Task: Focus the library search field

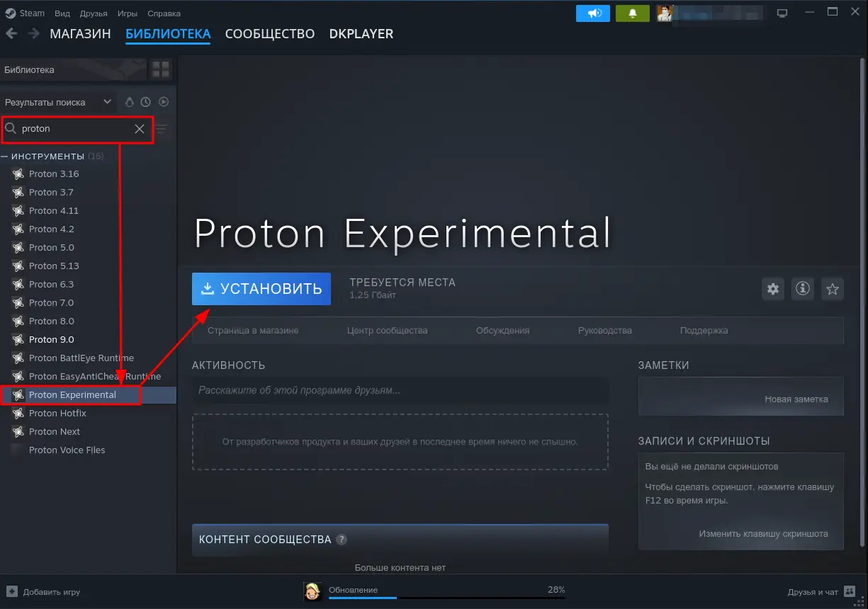Action: coord(77,129)
